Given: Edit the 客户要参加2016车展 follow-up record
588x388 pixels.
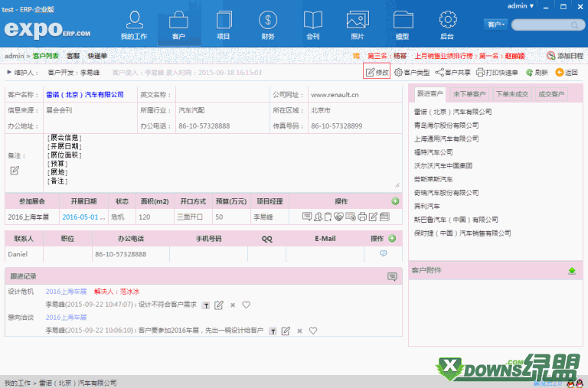Looking at the screenshot, I should coord(286,331).
